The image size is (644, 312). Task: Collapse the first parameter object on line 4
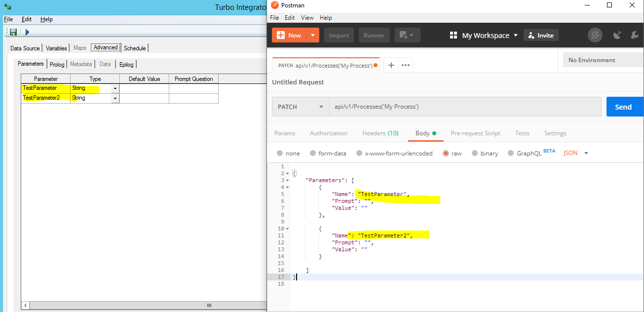point(287,187)
